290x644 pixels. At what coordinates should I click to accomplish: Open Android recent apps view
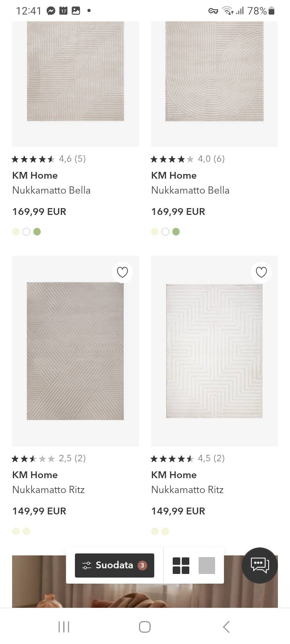64,627
